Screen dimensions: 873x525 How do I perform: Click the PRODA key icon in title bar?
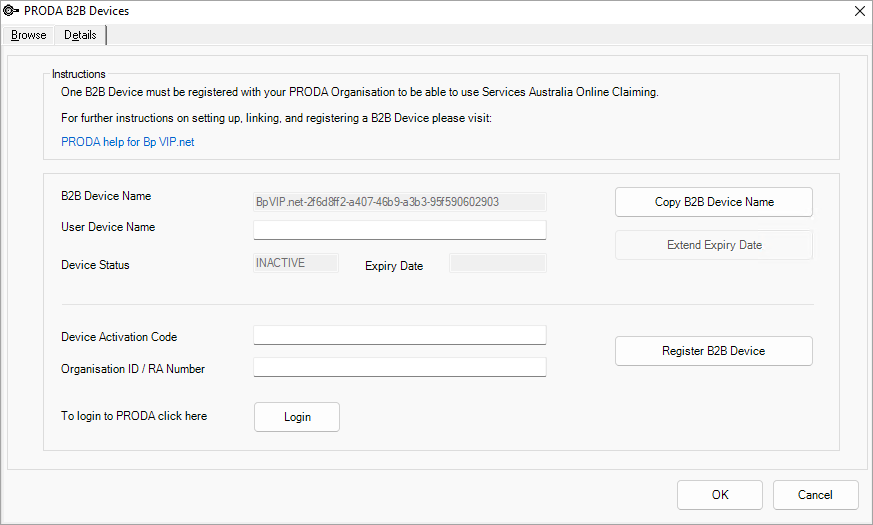[x=11, y=11]
